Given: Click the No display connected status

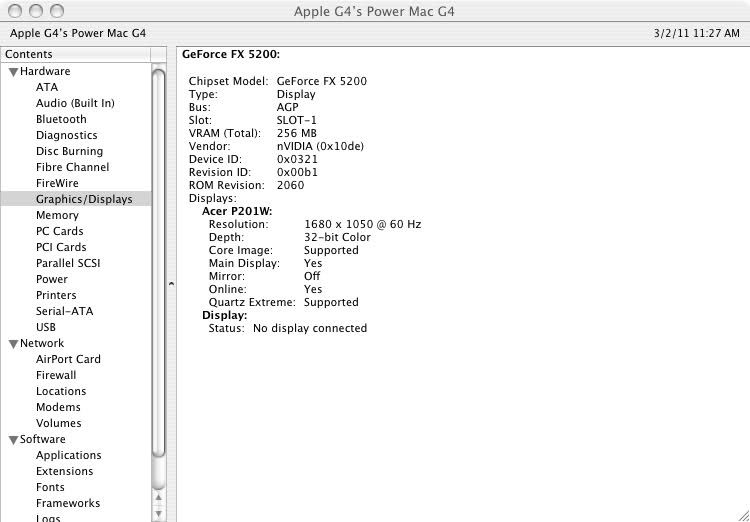Looking at the screenshot, I should tap(310, 329).
